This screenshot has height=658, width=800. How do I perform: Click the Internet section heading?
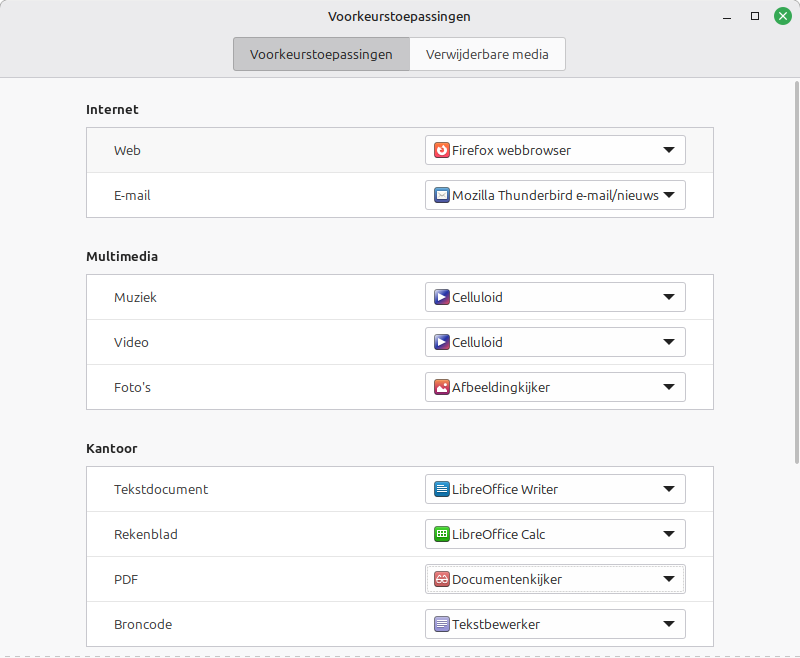[x=112, y=110]
